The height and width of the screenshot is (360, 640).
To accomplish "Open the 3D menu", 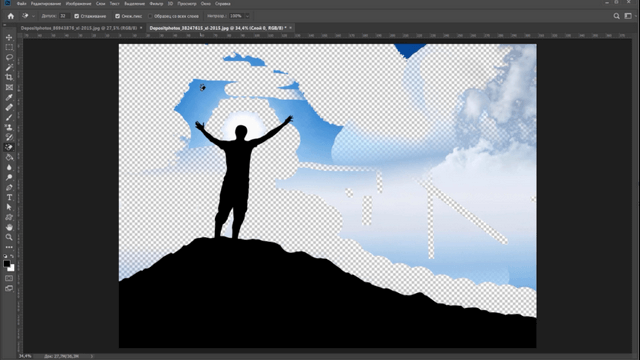I will [x=170, y=4].
